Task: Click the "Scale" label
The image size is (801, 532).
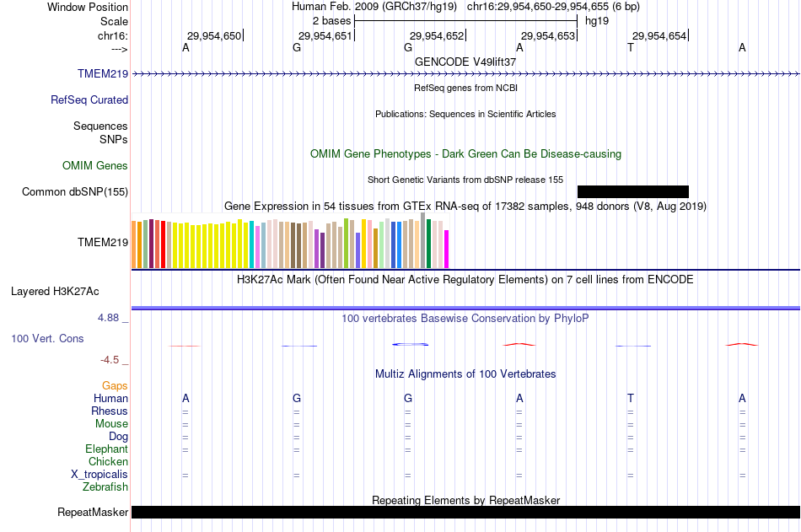Action: pos(115,21)
